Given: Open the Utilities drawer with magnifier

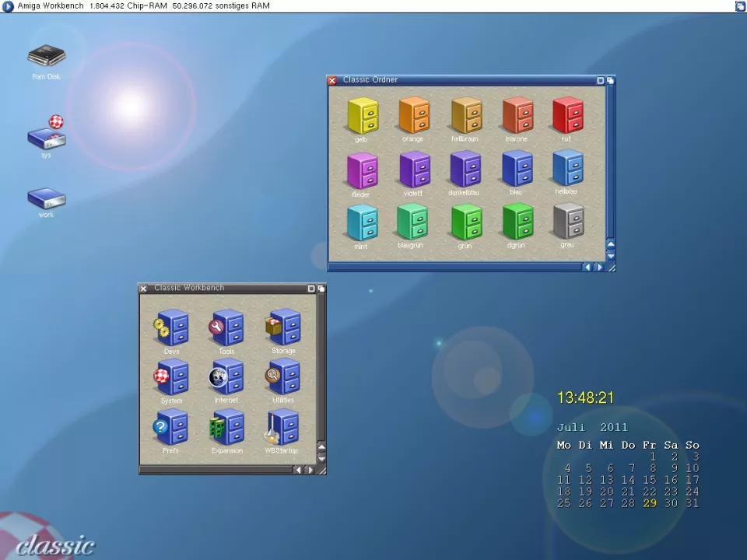Looking at the screenshot, I should point(282,378).
